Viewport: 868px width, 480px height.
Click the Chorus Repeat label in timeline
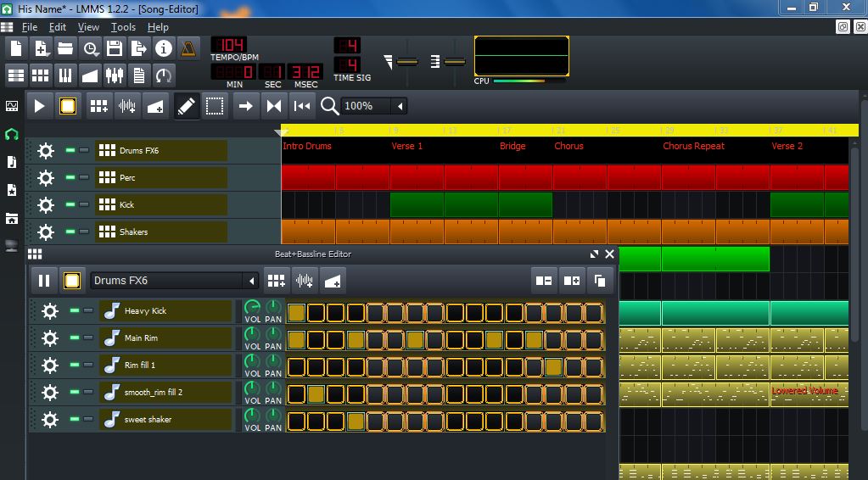point(693,146)
